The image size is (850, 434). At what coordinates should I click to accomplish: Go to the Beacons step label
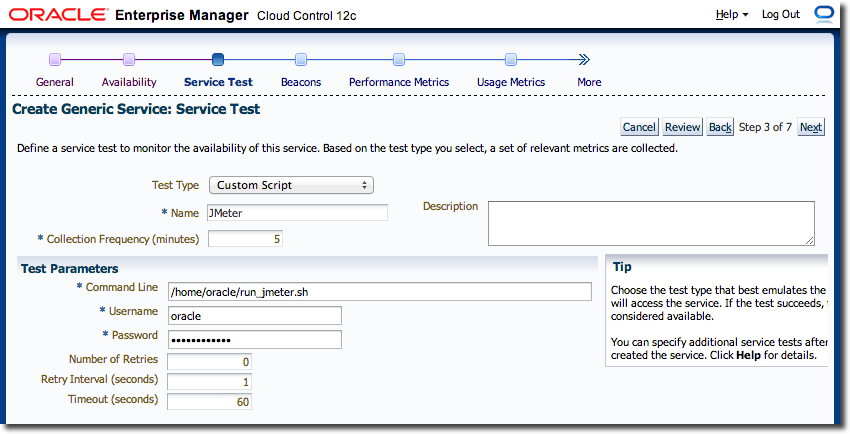coord(301,82)
